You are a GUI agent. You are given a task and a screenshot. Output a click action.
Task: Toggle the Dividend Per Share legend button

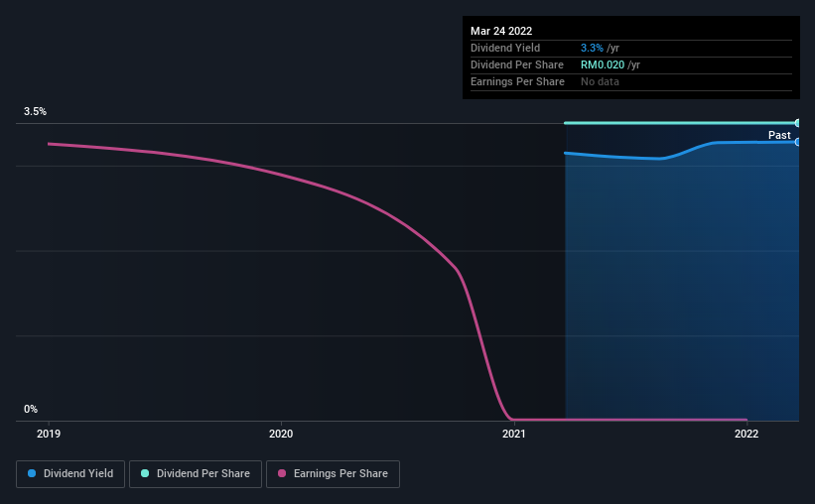(x=196, y=474)
